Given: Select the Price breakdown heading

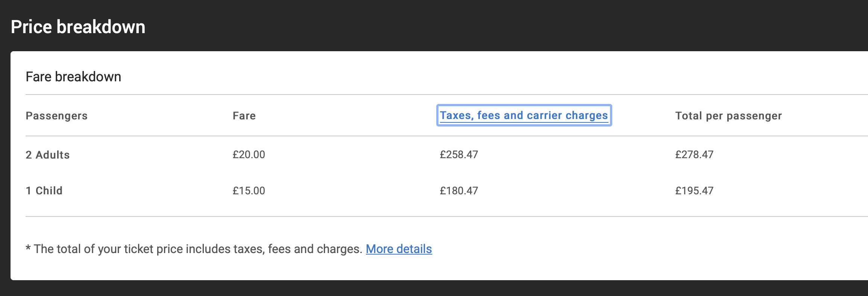Looking at the screenshot, I should (x=78, y=27).
